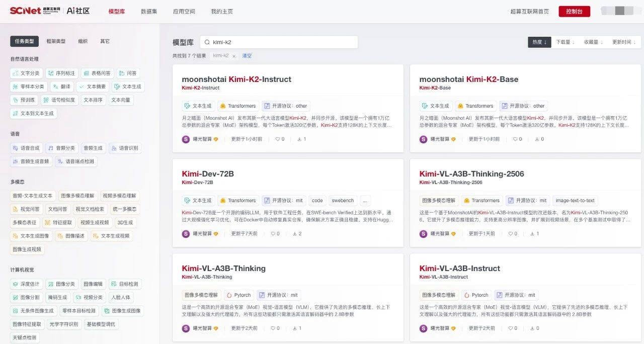
Task: Open moonshotai Kimi-K2-Instruct model
Action: 236,79
